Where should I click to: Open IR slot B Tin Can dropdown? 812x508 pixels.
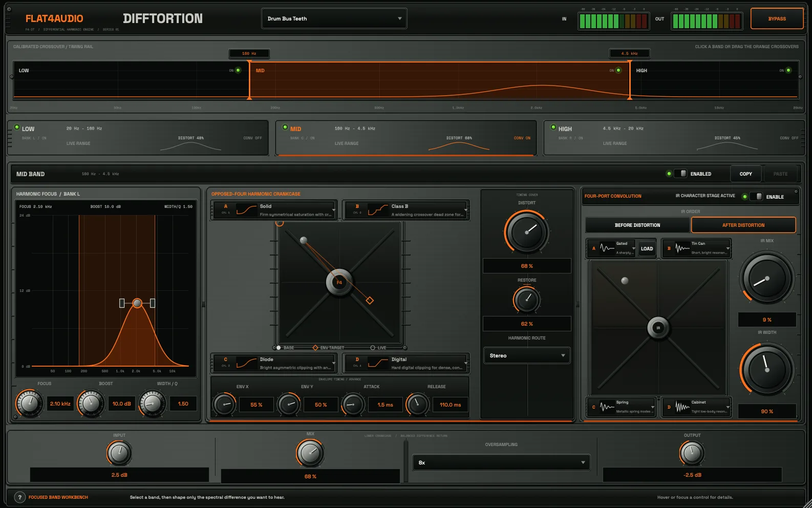tap(696, 248)
